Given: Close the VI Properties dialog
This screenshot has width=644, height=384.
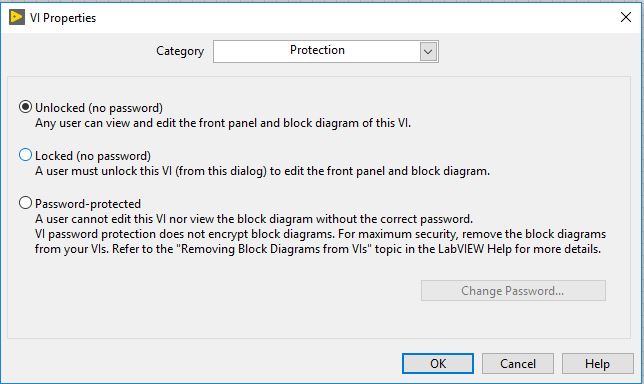Looking at the screenshot, I should click(626, 17).
